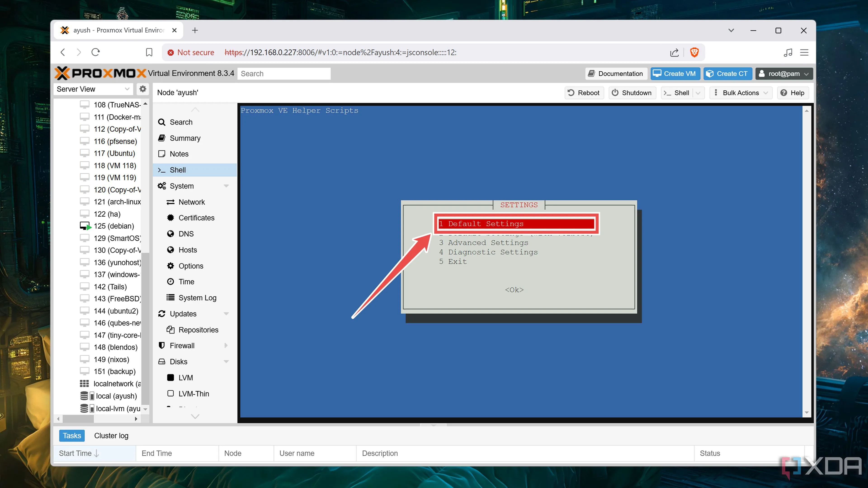Sort tasks by Start Time column
Screen dimensions: 868x488
coord(95,453)
